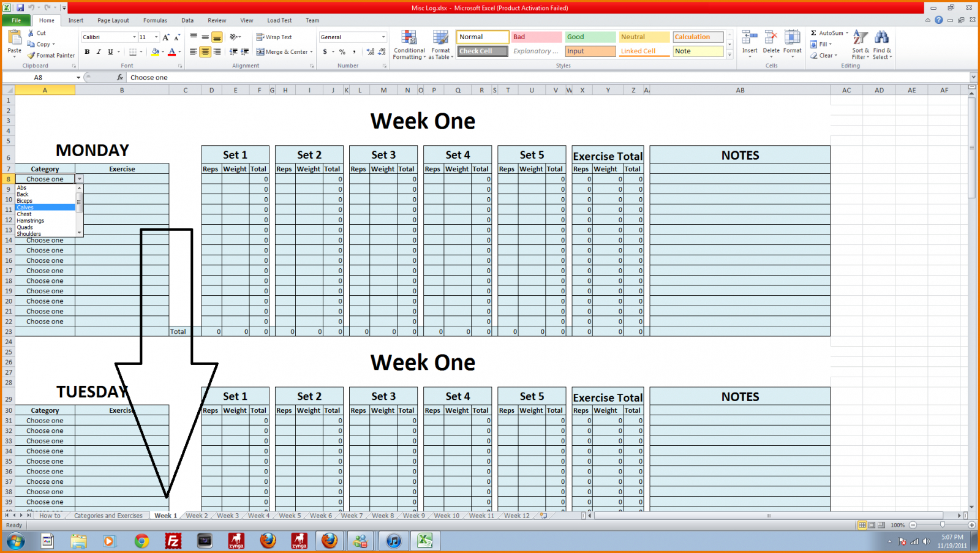
Task: Switch to the Formulas ribbon tab
Action: pyautogui.click(x=155, y=20)
